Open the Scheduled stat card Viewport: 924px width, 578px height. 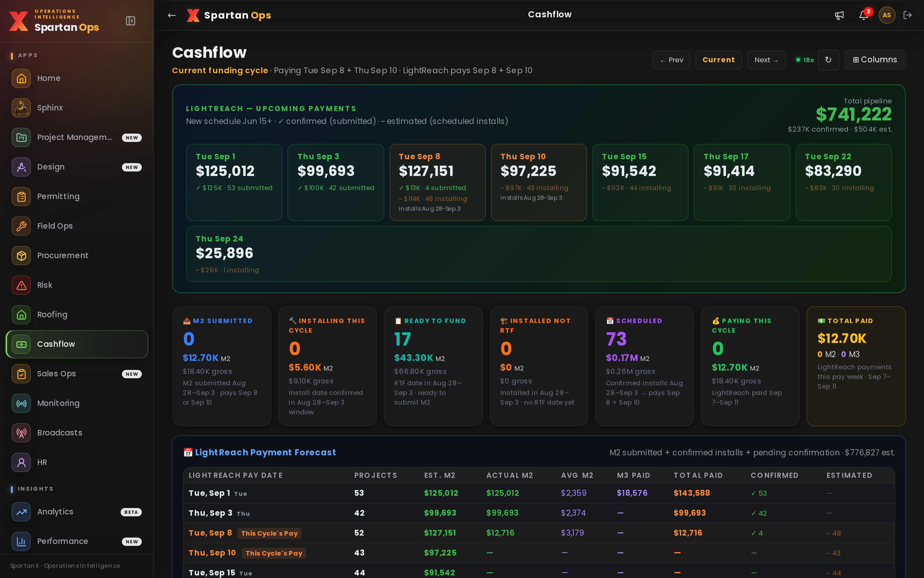(x=645, y=366)
